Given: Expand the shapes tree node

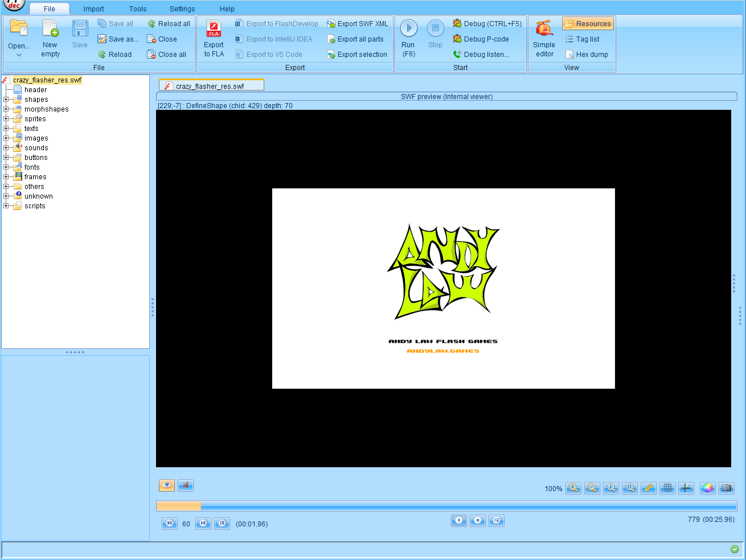Looking at the screenshot, I should point(6,100).
